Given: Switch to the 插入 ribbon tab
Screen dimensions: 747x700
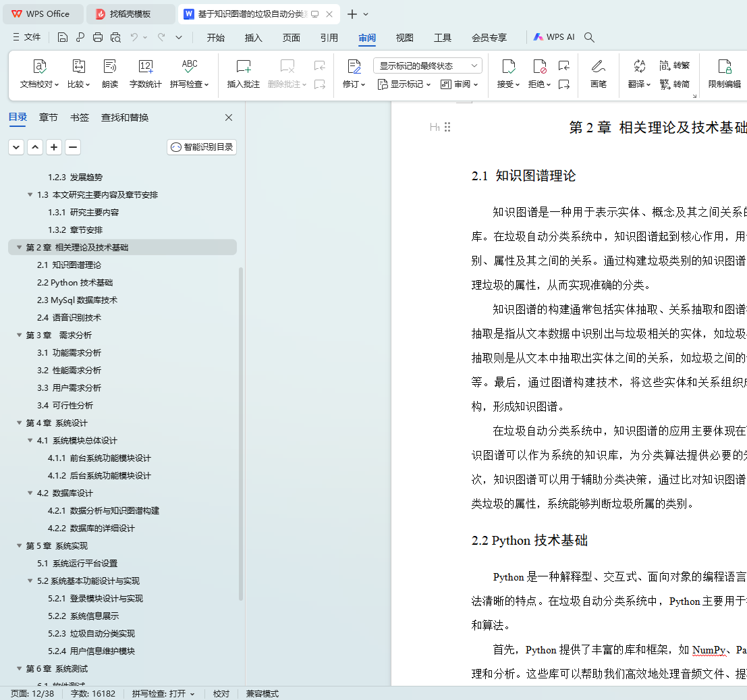Looking at the screenshot, I should pos(254,38).
